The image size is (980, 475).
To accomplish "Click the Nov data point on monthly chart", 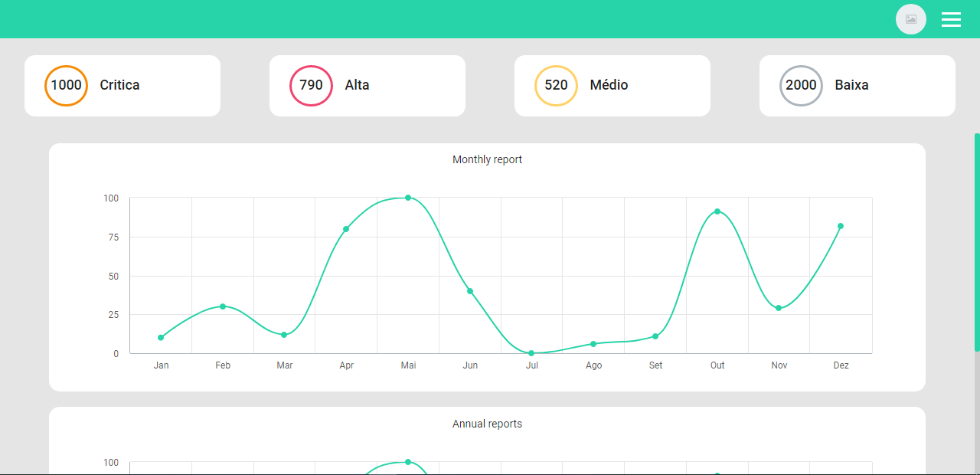I will click(779, 308).
